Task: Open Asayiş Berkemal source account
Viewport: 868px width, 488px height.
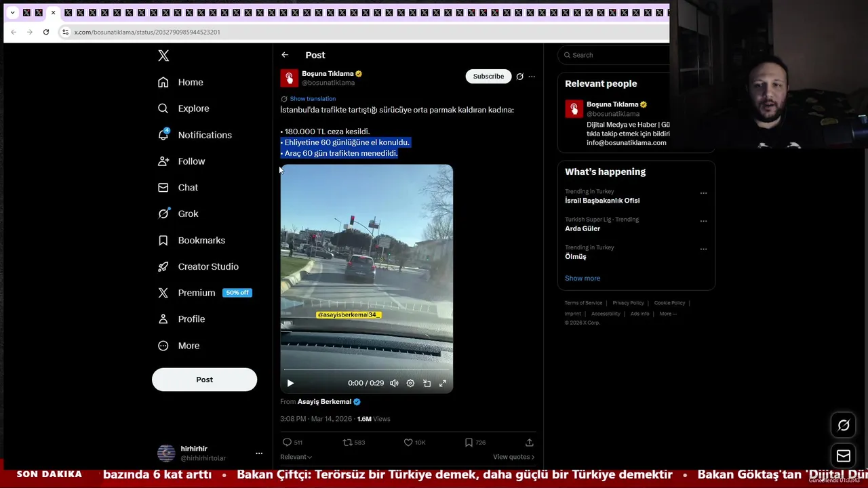Action: (329, 402)
